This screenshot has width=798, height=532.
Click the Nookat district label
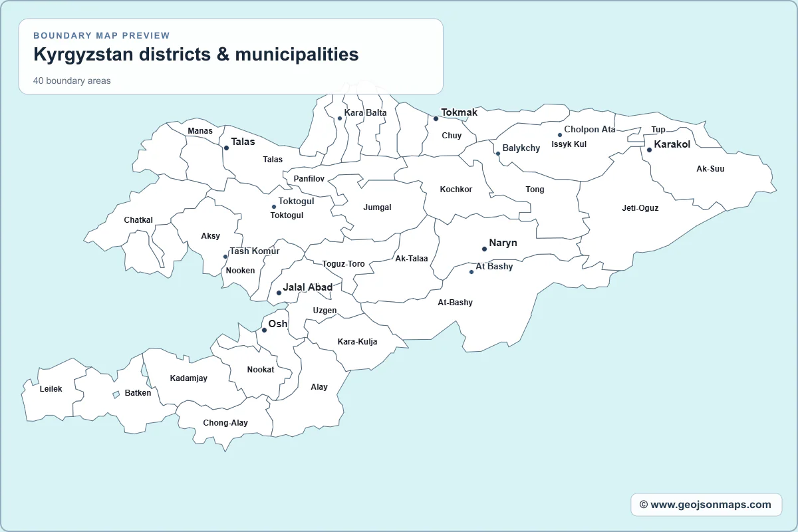point(261,370)
